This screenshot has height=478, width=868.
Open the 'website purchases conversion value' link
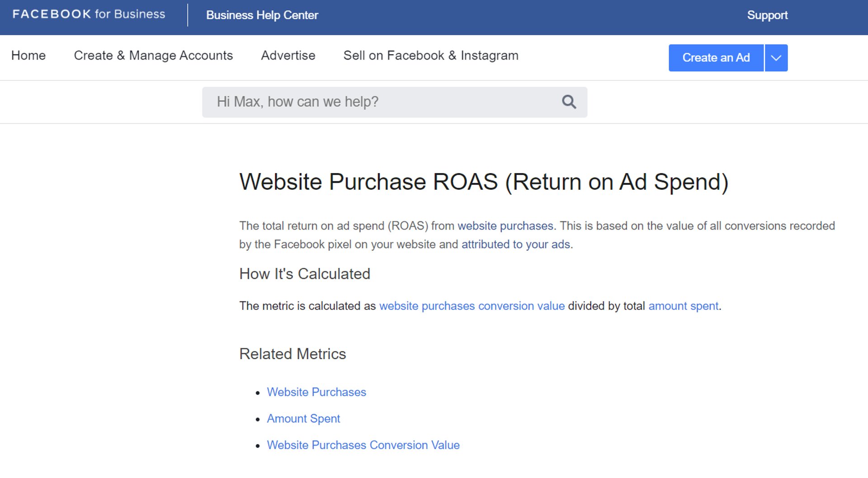(x=472, y=306)
